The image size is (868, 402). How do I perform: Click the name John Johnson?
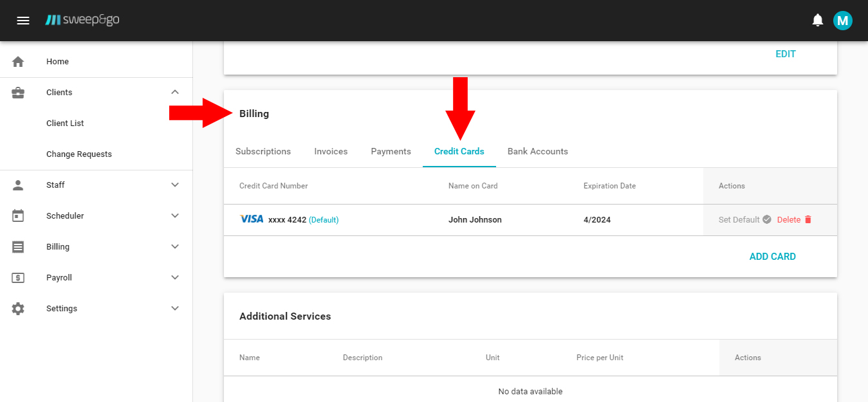click(475, 220)
